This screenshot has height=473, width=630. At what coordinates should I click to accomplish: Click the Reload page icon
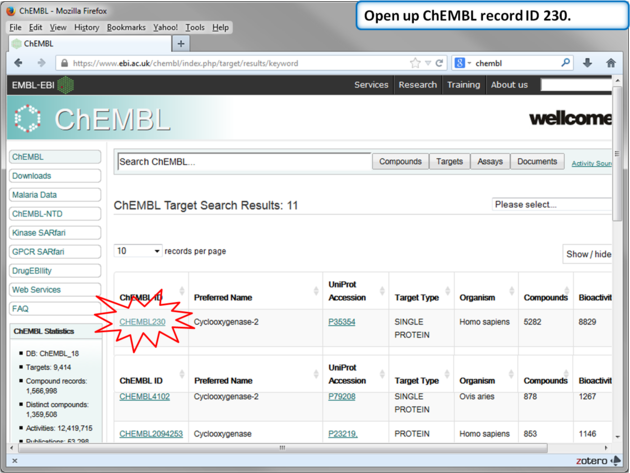(x=439, y=63)
